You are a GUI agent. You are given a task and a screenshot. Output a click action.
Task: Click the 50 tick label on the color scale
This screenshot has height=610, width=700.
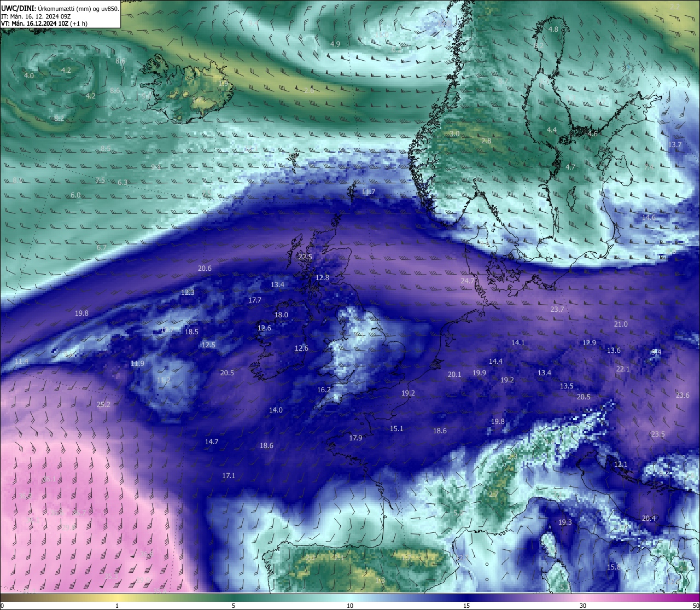(x=696, y=606)
